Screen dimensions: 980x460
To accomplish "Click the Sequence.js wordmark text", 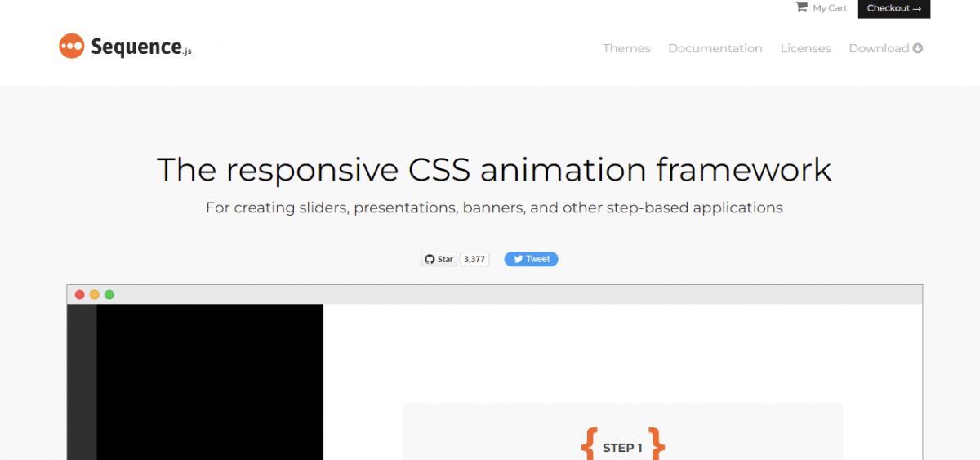I will (x=141, y=47).
